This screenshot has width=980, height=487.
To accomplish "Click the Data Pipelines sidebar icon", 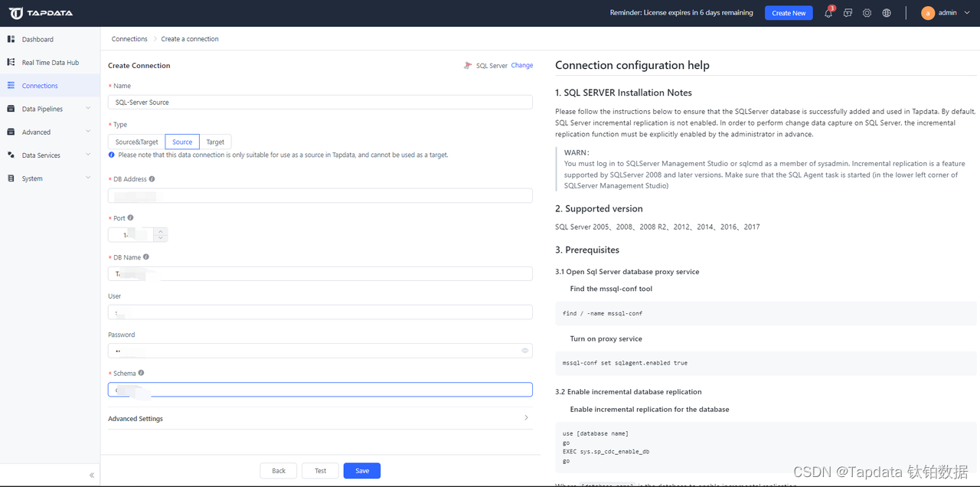I will (x=11, y=109).
